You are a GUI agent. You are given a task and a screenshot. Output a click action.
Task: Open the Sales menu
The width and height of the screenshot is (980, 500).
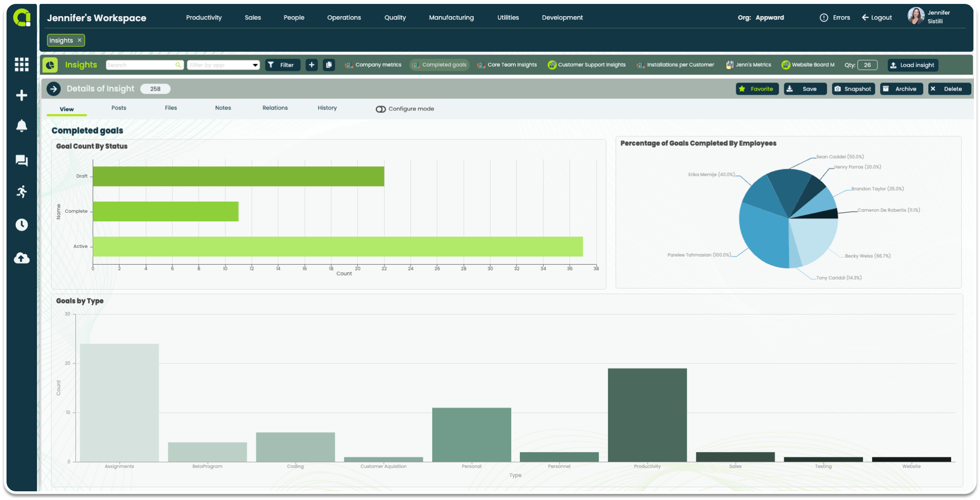click(253, 17)
